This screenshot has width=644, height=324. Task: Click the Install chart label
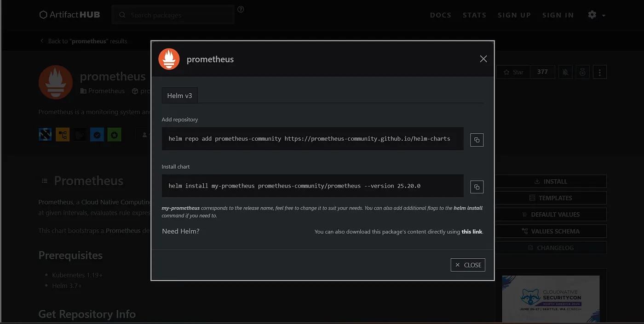(176, 167)
